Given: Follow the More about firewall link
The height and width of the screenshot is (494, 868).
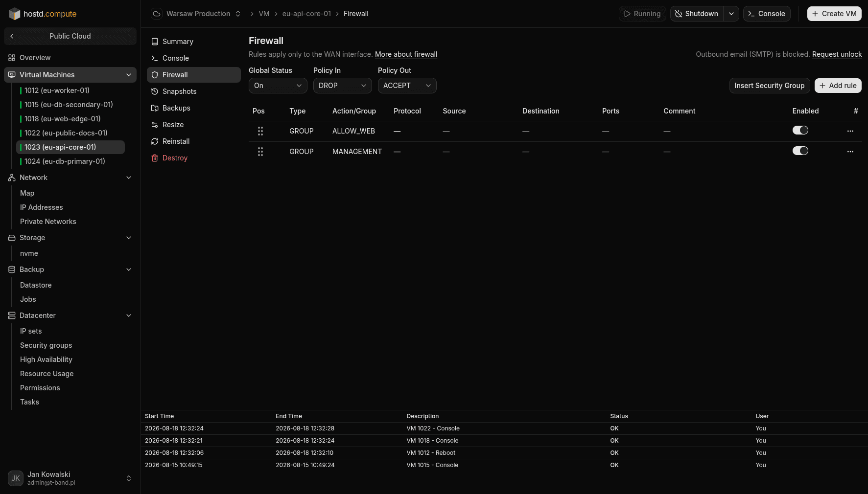Looking at the screenshot, I should tap(406, 54).
